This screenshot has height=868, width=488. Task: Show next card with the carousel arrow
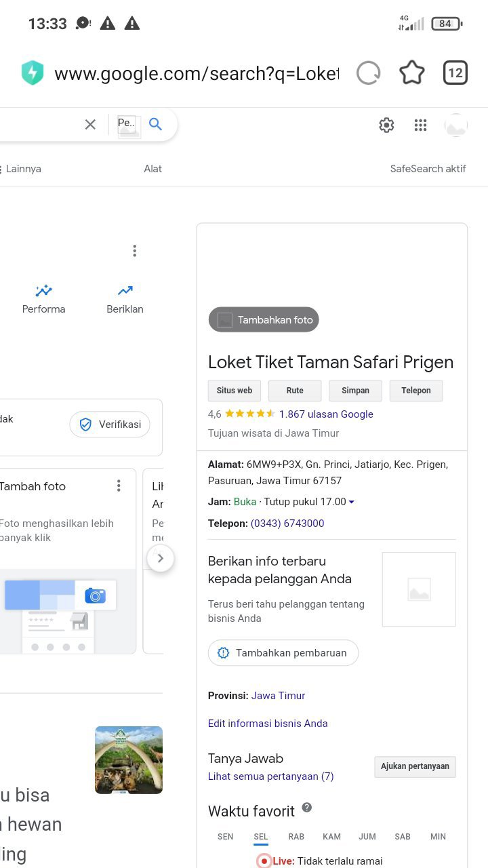pos(161,559)
